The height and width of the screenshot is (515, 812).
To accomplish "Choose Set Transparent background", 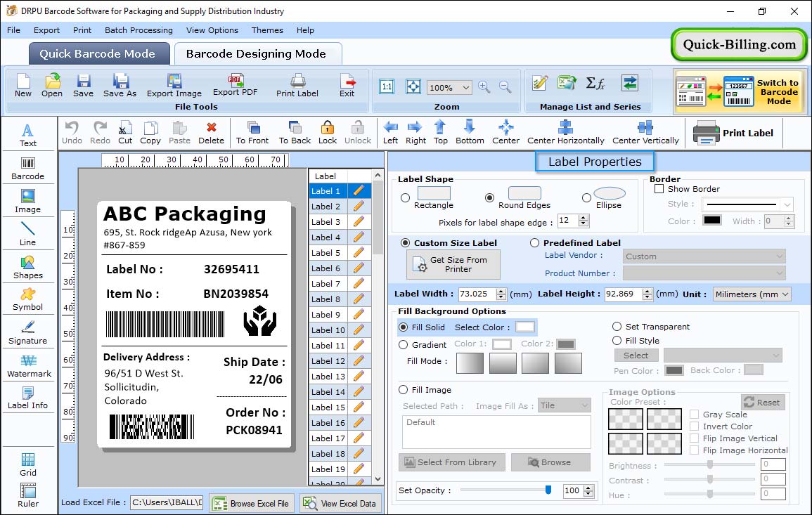I will tap(617, 327).
